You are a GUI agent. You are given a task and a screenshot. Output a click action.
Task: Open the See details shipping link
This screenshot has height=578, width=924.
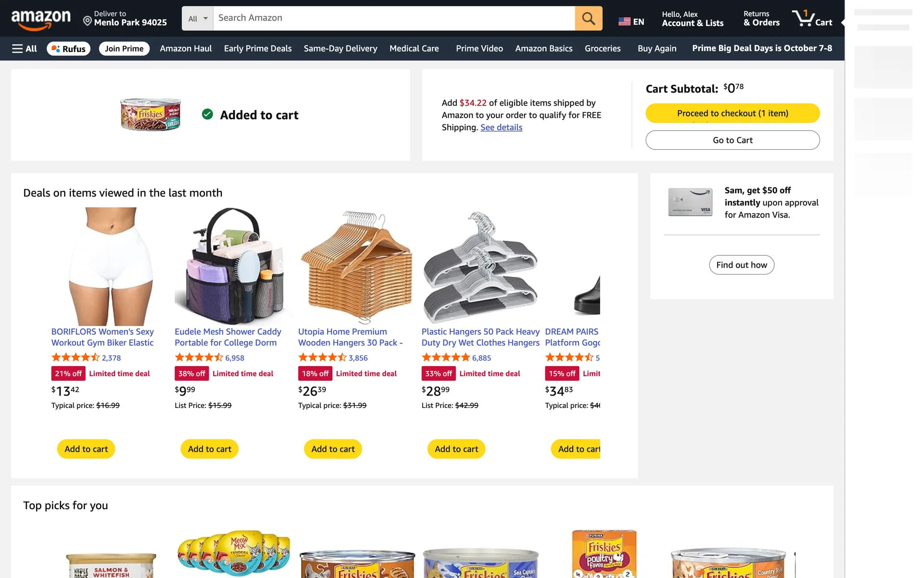(501, 128)
